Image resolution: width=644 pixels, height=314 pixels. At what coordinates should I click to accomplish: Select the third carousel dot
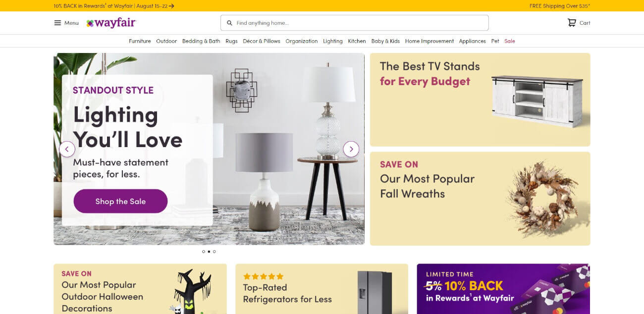coord(215,252)
